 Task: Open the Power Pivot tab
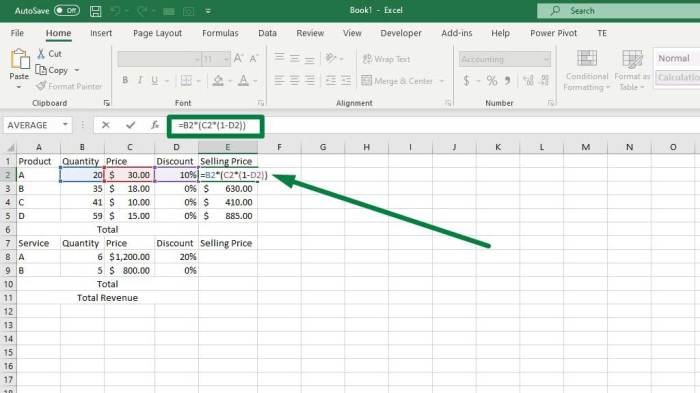tap(554, 33)
